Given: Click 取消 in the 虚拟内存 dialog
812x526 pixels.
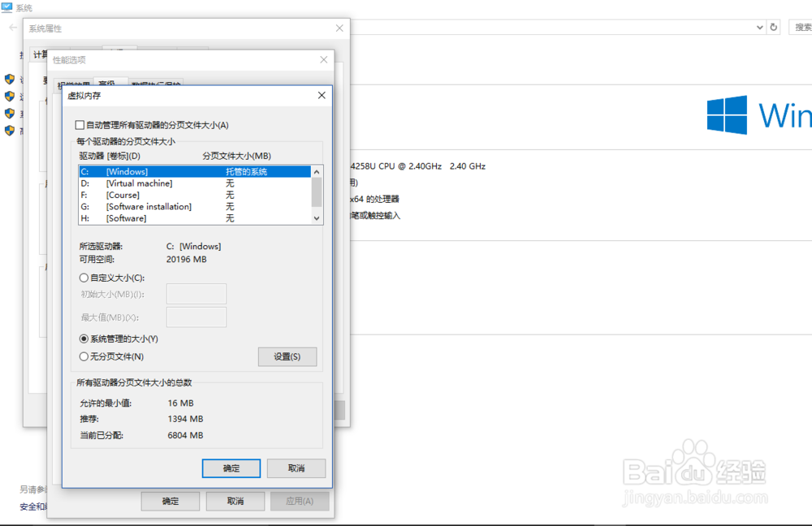Looking at the screenshot, I should [x=296, y=468].
